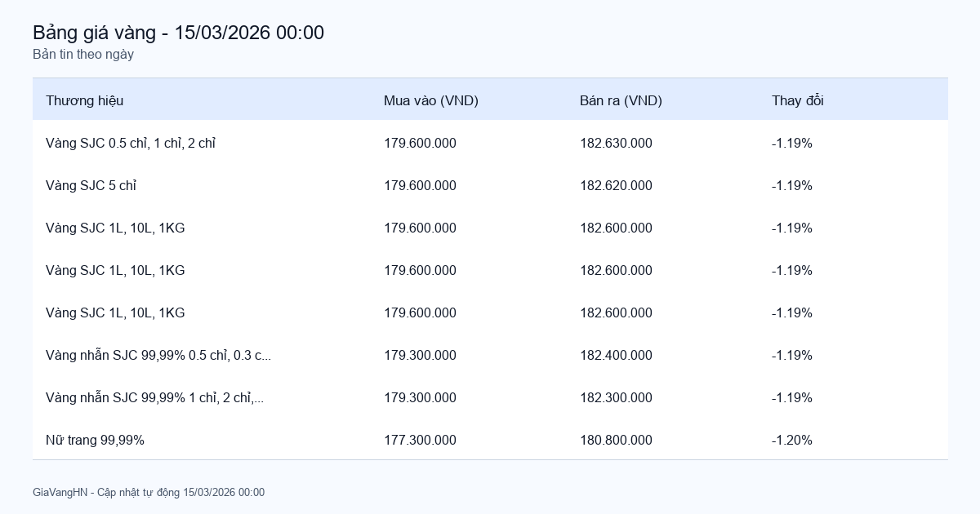
Task: Click the 'Vàng SJC 5 chỉ' brand name
Action: tap(91, 186)
